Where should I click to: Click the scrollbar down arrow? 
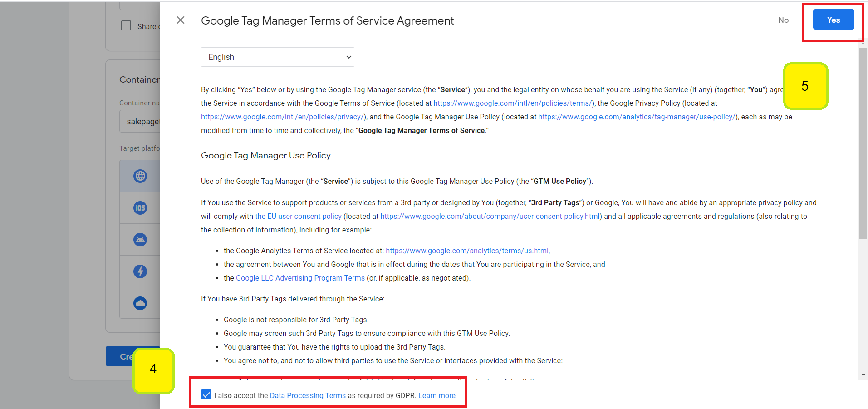tap(863, 375)
